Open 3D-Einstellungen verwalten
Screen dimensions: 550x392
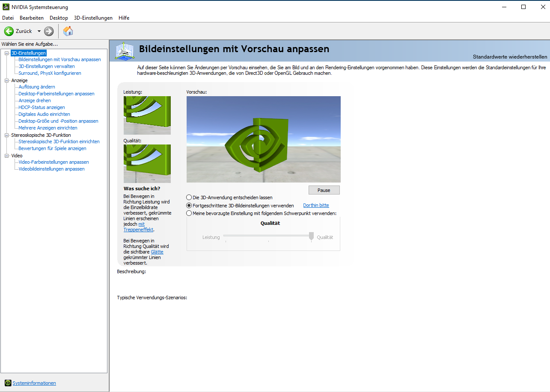tap(47, 66)
